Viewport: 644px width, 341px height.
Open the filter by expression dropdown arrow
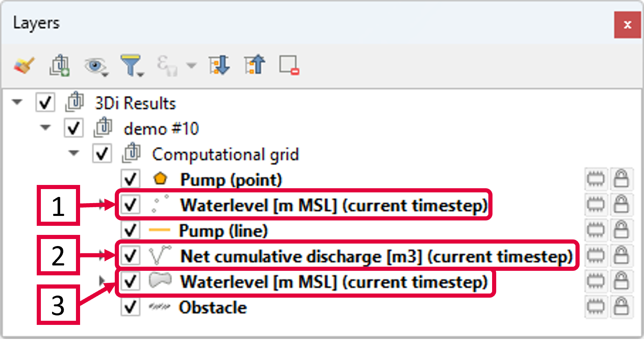click(x=191, y=65)
